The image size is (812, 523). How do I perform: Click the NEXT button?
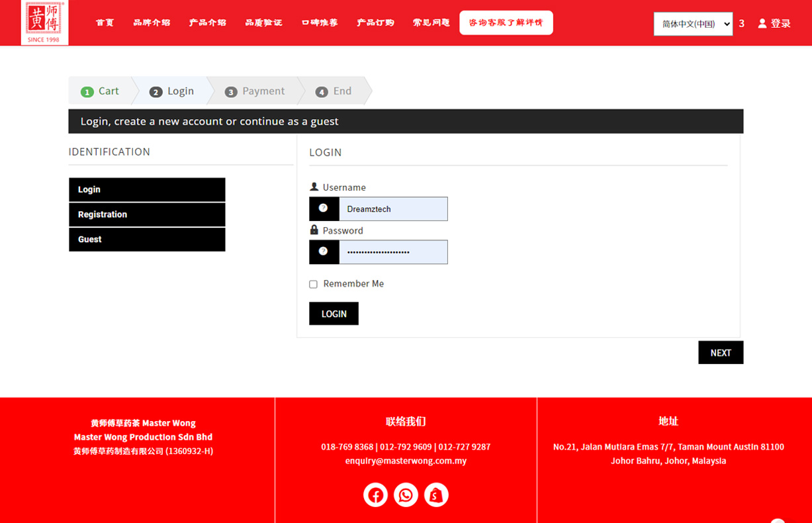721,353
